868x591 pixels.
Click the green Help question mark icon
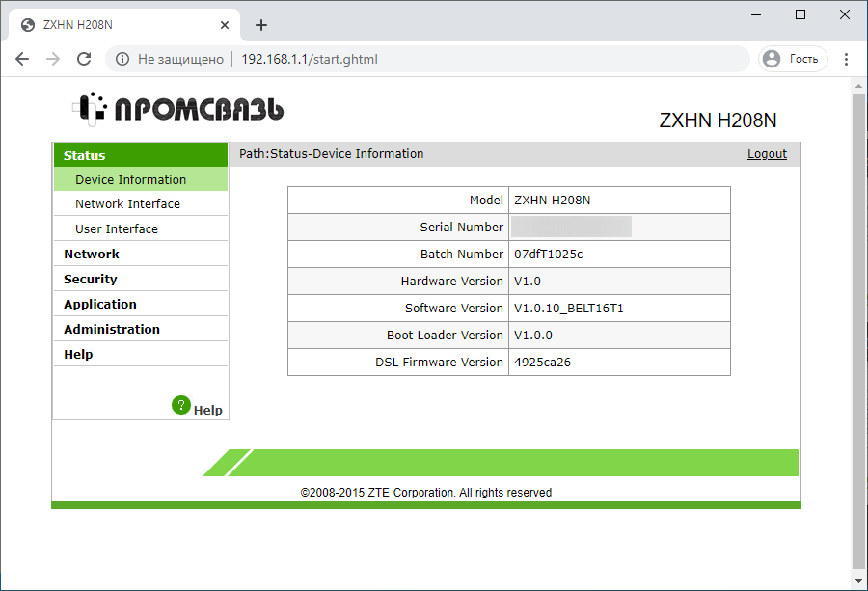(180, 405)
